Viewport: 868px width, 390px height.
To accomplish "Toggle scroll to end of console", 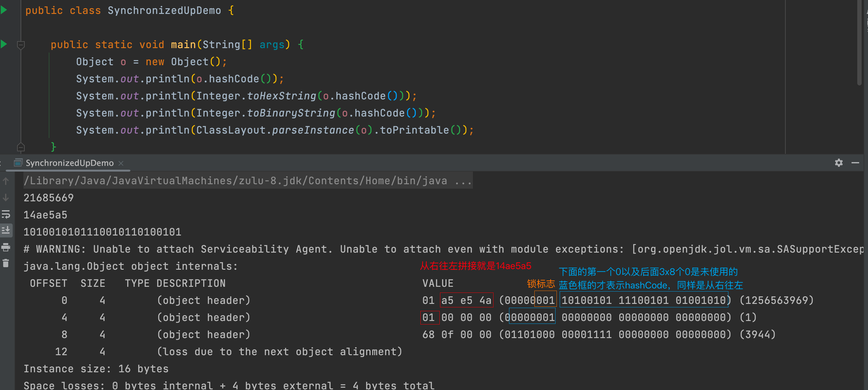I will [6, 230].
